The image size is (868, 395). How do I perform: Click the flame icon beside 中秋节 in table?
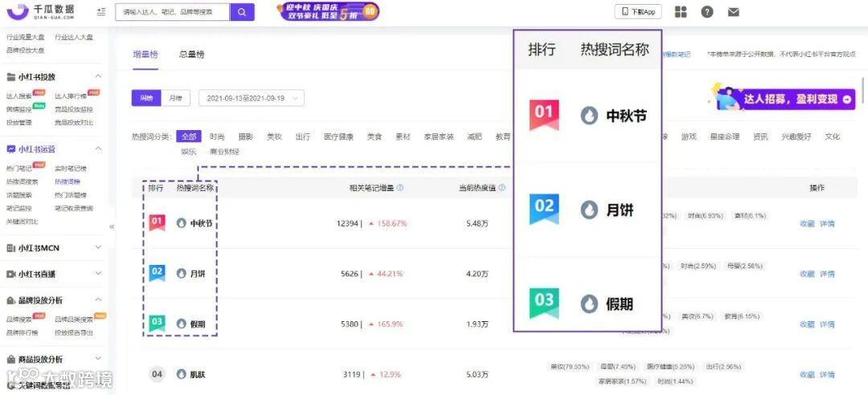pos(181,223)
